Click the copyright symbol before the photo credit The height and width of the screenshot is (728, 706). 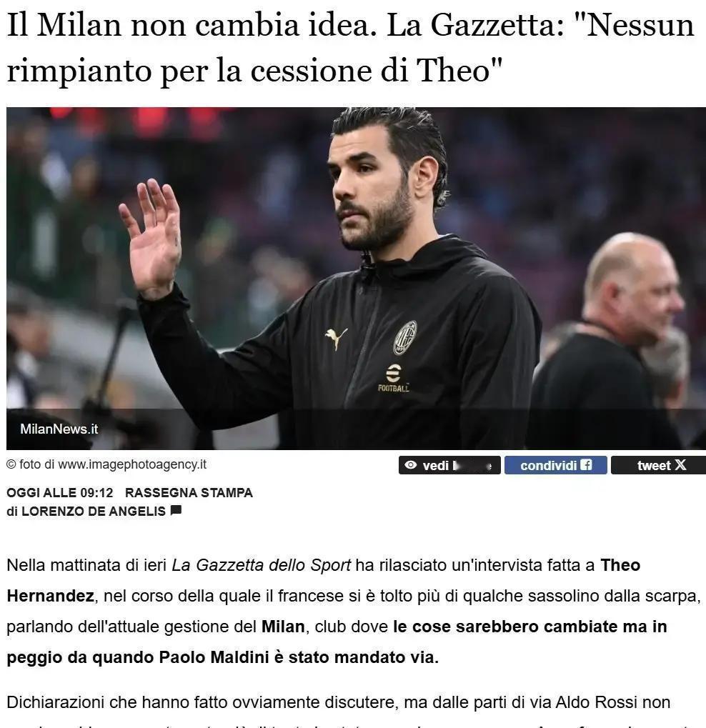11,464
